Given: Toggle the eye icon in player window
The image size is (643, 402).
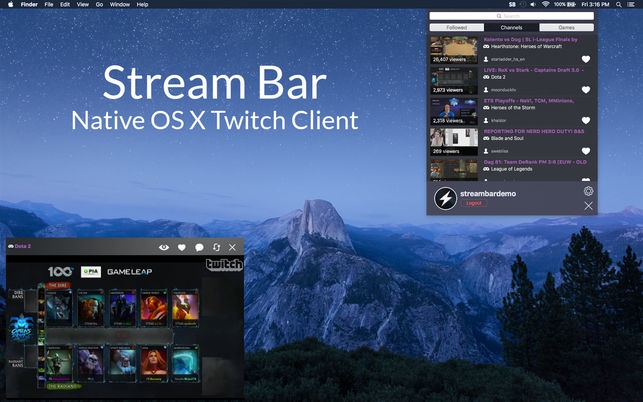Looking at the screenshot, I should point(164,247).
